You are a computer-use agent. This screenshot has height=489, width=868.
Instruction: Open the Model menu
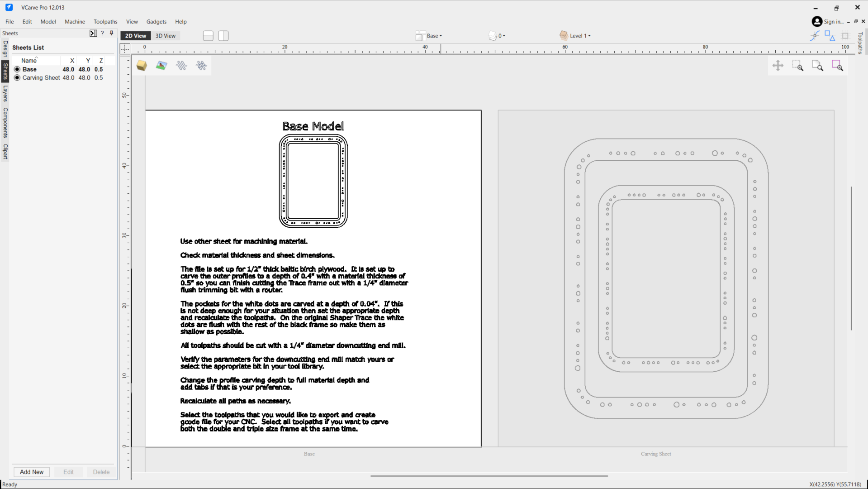[48, 22]
